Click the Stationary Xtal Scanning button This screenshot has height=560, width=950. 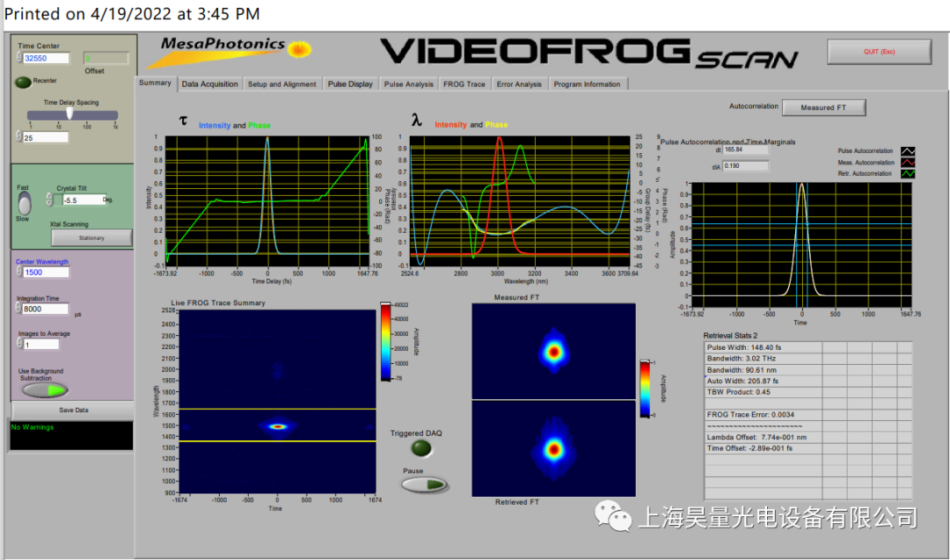coord(91,238)
